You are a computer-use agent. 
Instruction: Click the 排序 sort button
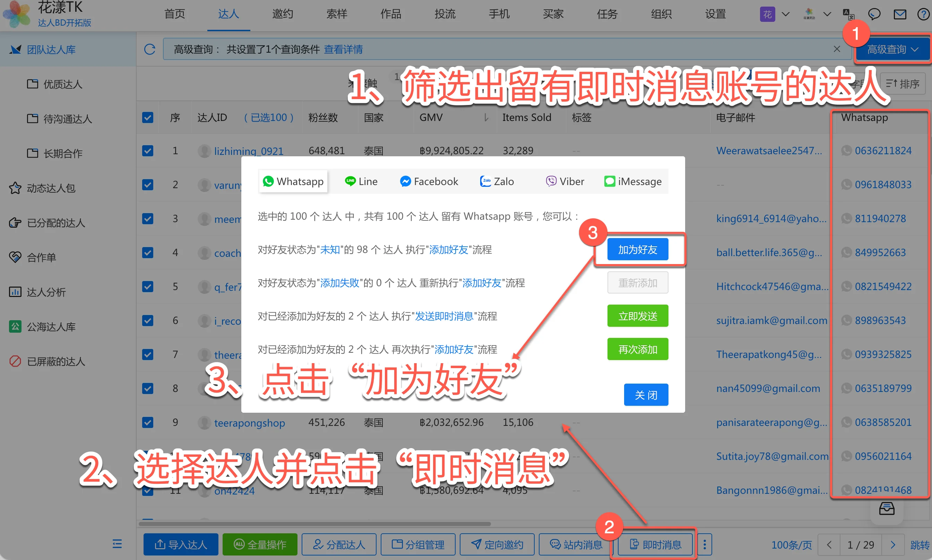(903, 84)
